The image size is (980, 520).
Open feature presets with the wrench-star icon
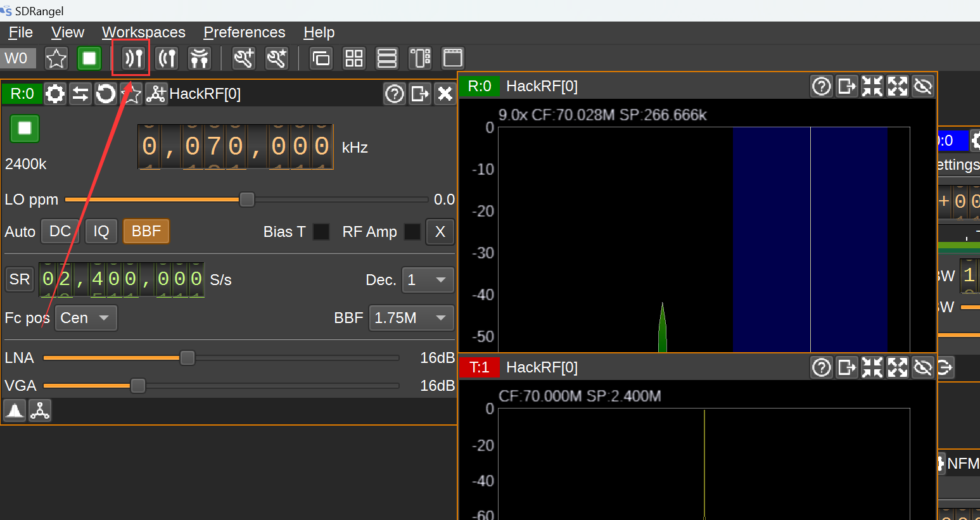277,58
